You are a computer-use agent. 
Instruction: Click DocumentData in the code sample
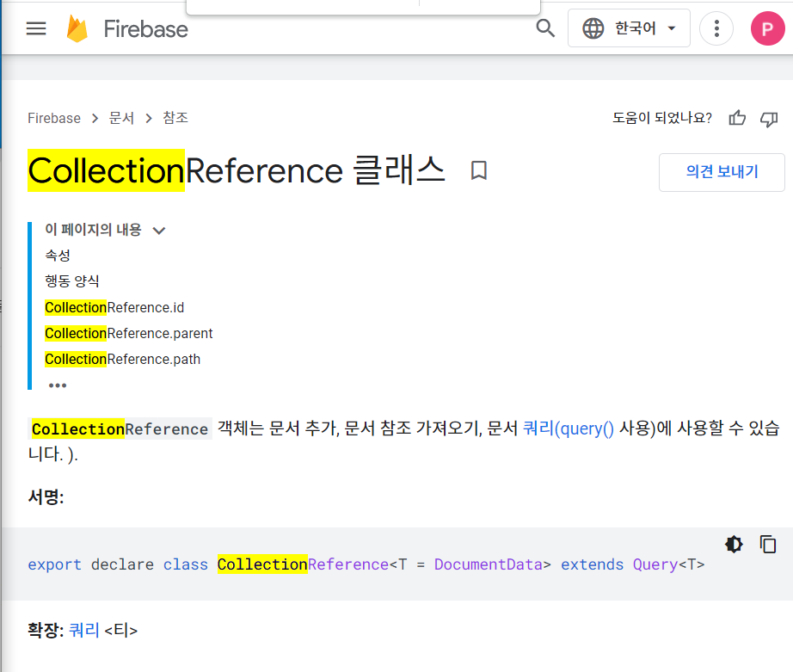[488, 564]
